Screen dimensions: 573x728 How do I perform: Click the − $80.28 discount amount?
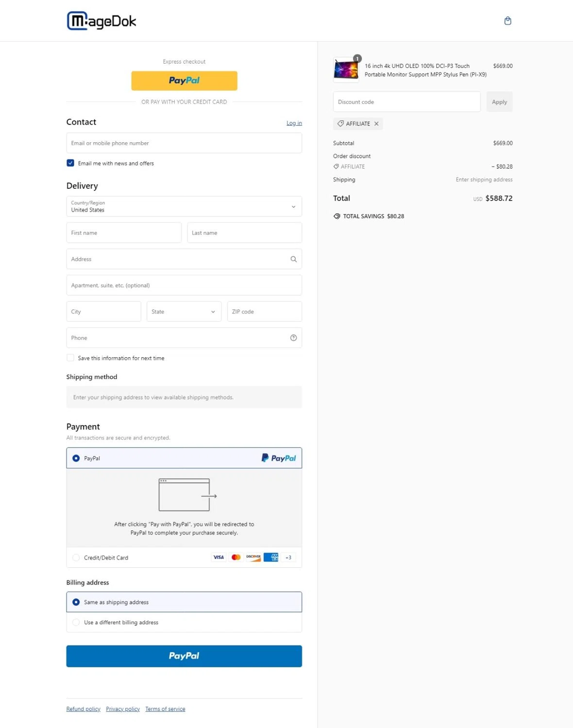[502, 166]
